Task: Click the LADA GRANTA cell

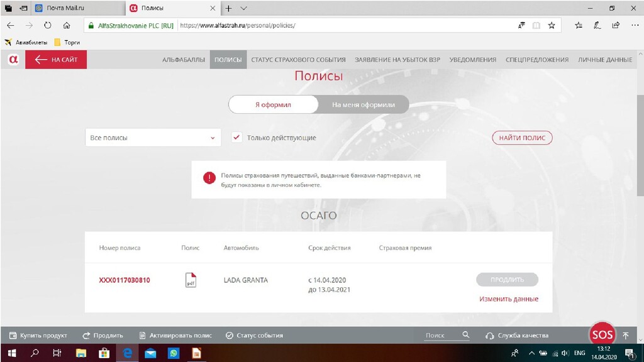Action: 246,280
